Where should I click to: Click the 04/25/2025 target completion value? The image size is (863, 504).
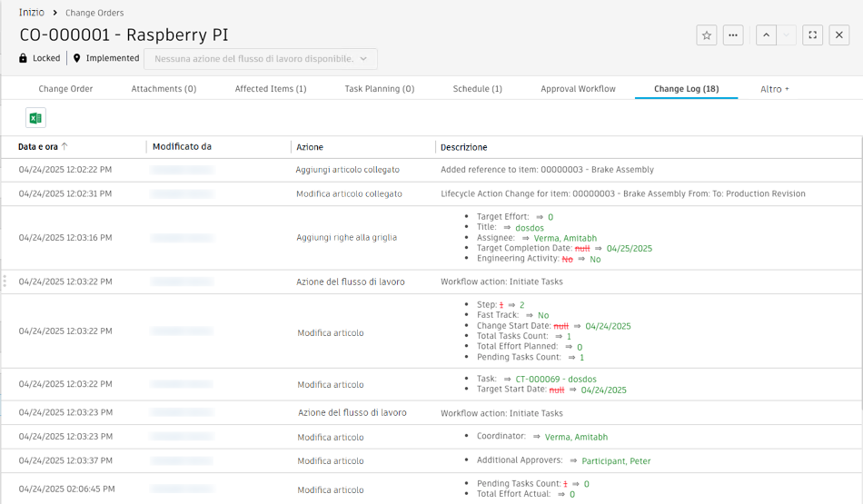click(630, 249)
